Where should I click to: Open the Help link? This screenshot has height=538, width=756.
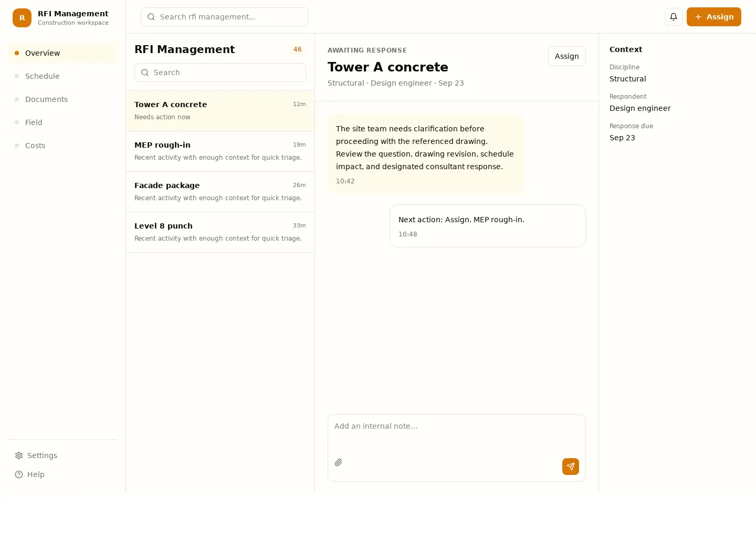63,474
